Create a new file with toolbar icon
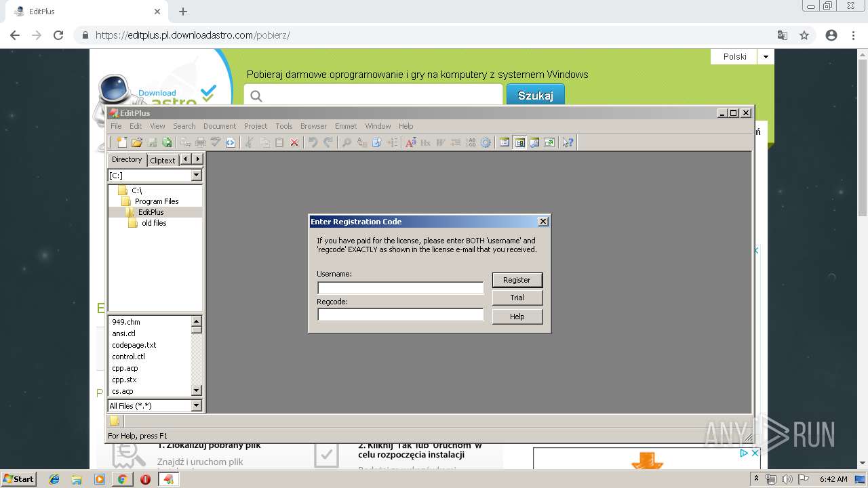868x488 pixels. pyautogui.click(x=122, y=142)
